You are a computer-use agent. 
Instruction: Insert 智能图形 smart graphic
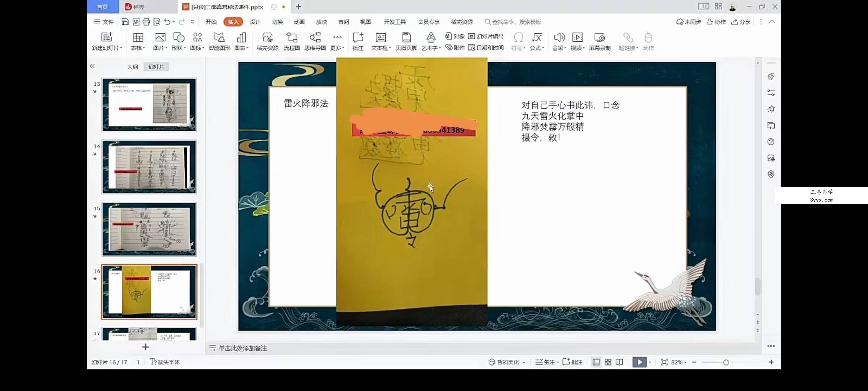coord(219,41)
